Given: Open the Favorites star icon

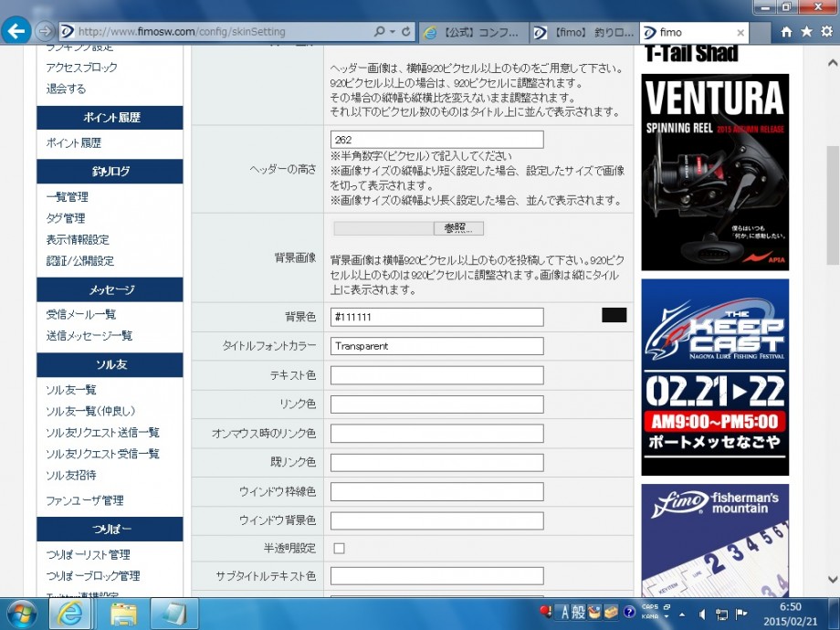Looking at the screenshot, I should tap(805, 32).
